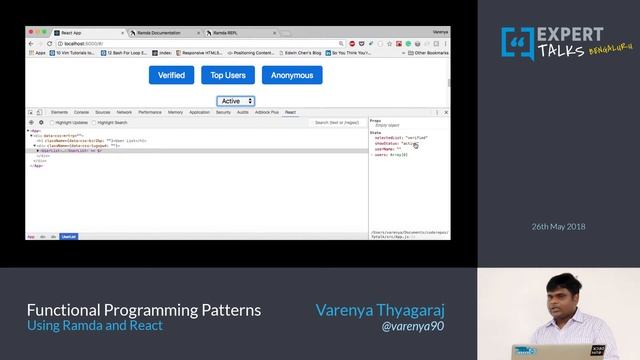Open the Performance DevTools tab
640x360 pixels.
[150, 112]
